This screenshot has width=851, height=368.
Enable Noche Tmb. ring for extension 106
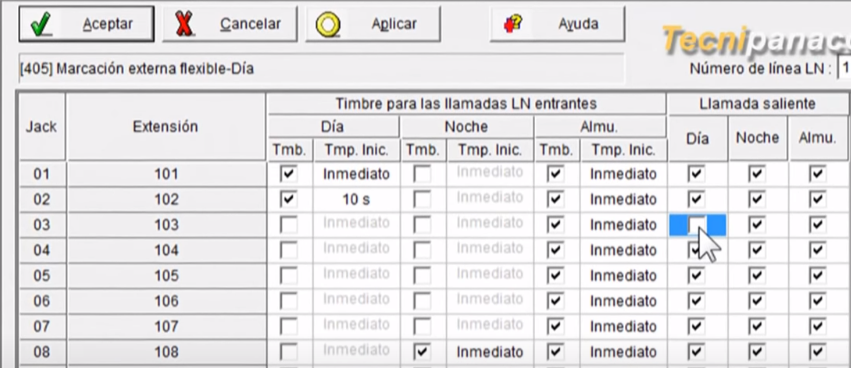[422, 301]
